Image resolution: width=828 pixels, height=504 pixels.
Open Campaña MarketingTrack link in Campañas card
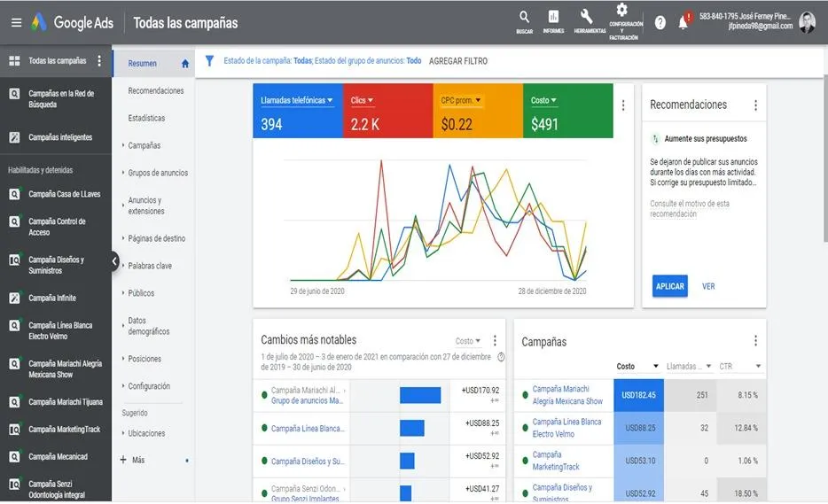point(556,461)
